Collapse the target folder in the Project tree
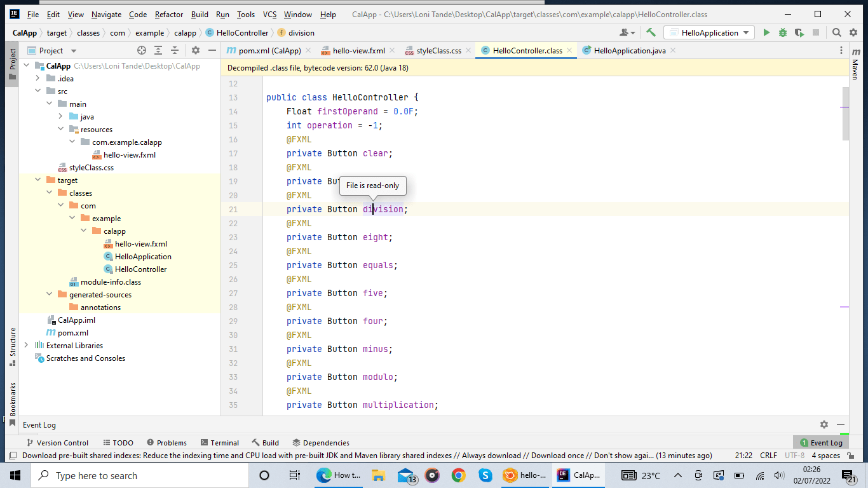Image resolution: width=868 pixels, height=488 pixels. [37, 180]
